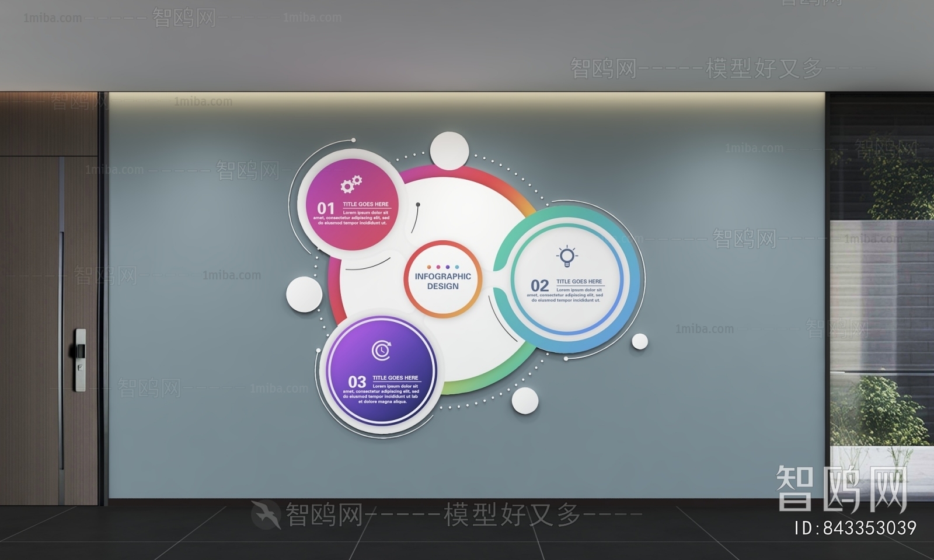Click the large 智鸥网 logo bottom right
Viewport: 934px width, 560px height.
841,489
